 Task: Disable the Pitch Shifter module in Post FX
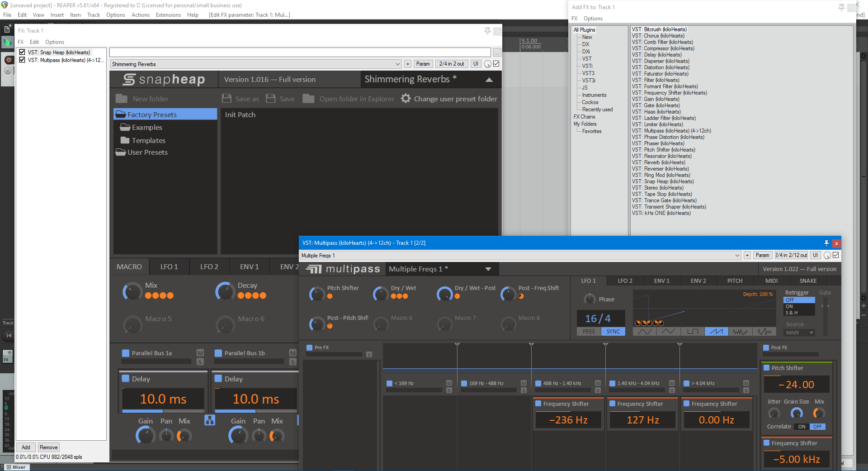(767, 368)
